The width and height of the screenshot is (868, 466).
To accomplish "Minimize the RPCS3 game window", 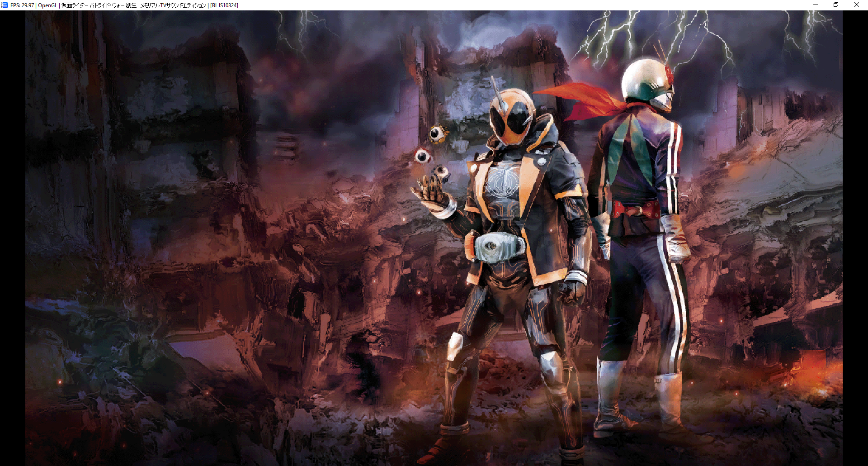I will pos(816,5).
